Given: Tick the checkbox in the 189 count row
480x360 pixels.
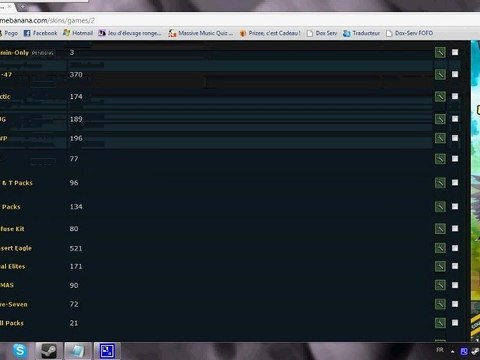Looking at the screenshot, I should (455, 119).
